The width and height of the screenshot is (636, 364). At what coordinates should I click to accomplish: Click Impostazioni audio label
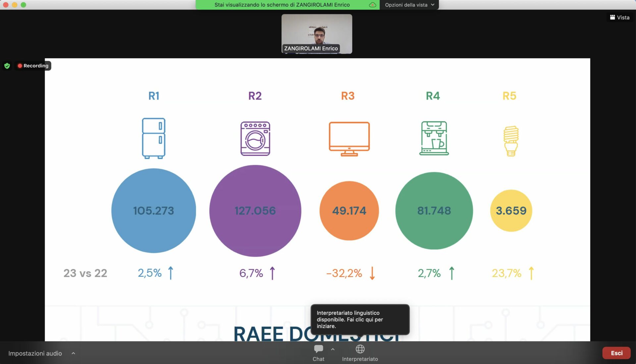(35, 353)
